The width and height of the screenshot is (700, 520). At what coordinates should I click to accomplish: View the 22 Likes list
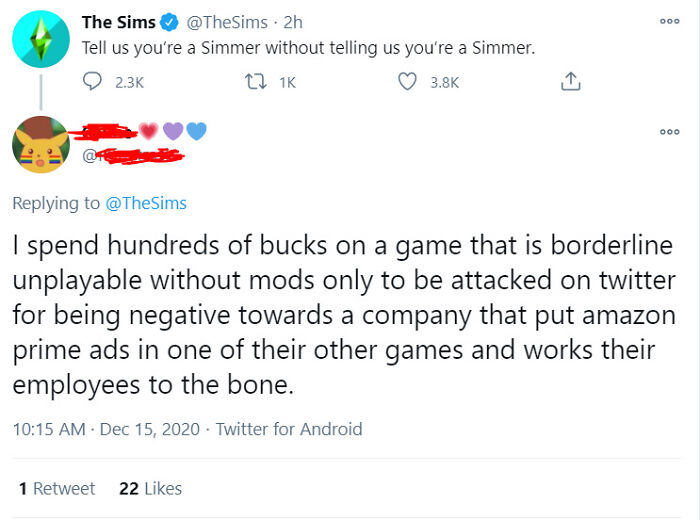tap(150, 488)
